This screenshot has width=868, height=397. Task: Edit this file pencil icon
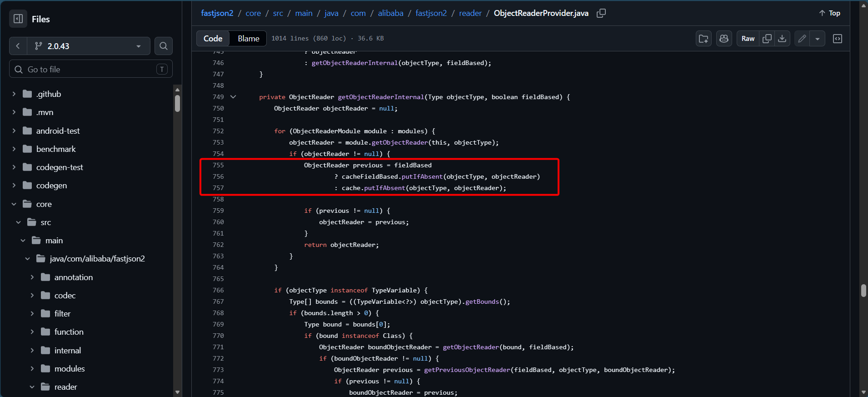click(802, 39)
